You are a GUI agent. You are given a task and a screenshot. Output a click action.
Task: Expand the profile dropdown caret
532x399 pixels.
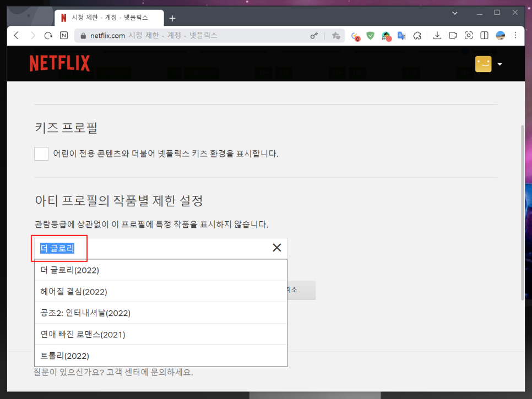pyautogui.click(x=500, y=64)
